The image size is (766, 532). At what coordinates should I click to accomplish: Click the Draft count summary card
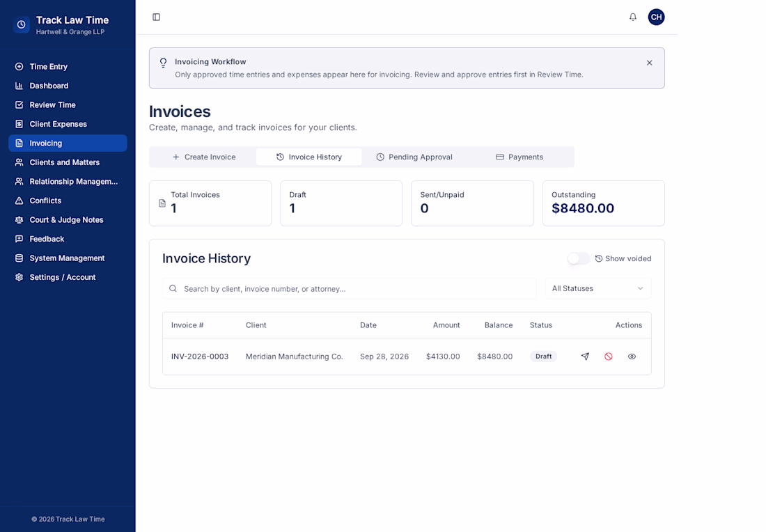tap(341, 203)
